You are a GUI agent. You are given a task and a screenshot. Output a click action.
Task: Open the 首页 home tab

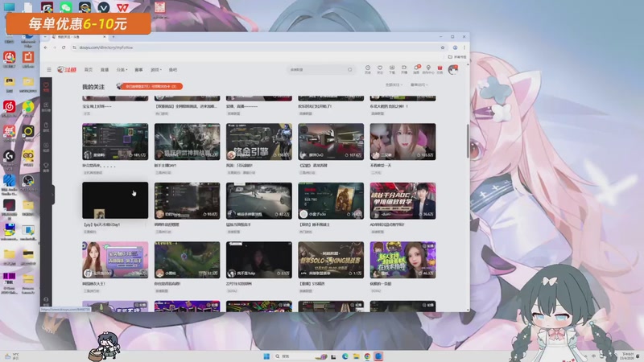click(89, 70)
